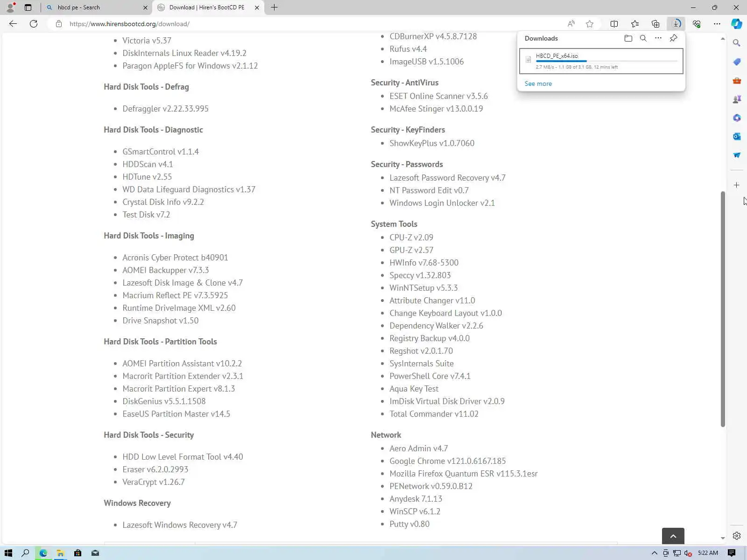Pin the Downloads panel

pyautogui.click(x=673, y=38)
